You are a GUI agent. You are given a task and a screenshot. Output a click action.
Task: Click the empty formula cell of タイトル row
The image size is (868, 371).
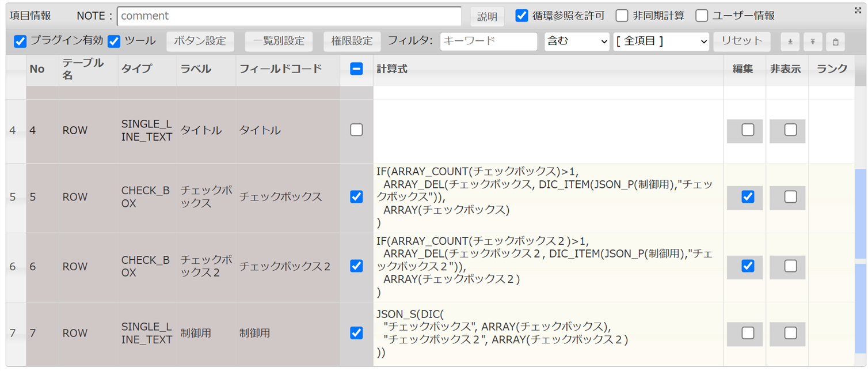pos(548,131)
